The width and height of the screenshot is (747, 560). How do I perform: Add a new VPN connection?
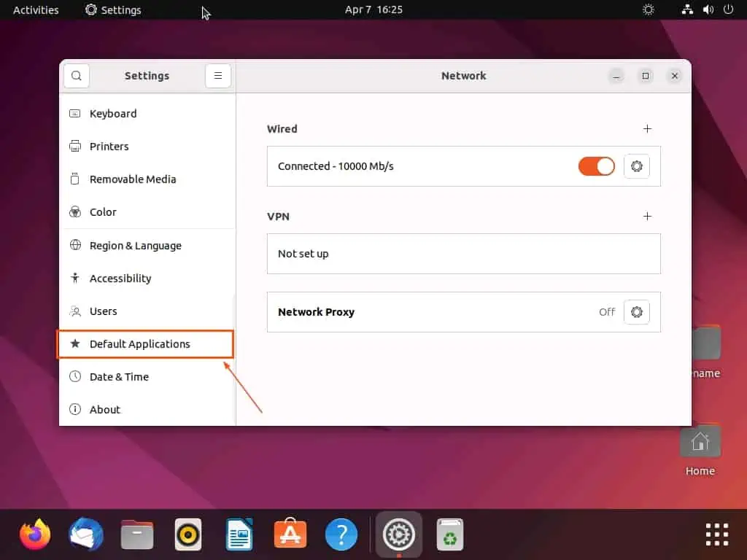[x=647, y=217]
